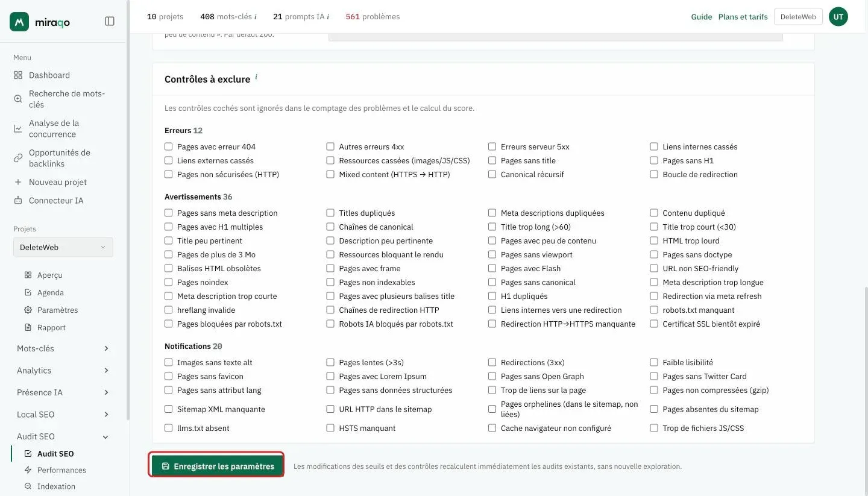Image resolution: width=868 pixels, height=496 pixels.
Task: Go to Nouveau projet in the menu
Action: [x=58, y=182]
